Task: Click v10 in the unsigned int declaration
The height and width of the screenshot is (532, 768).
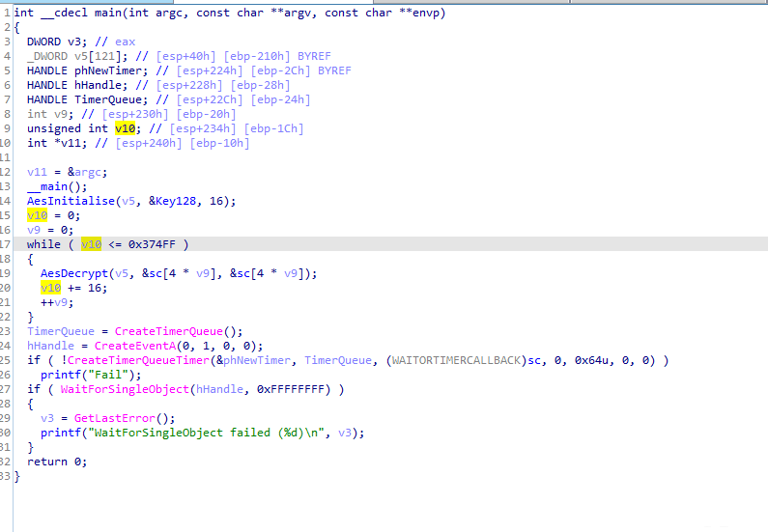Action: click(125, 128)
